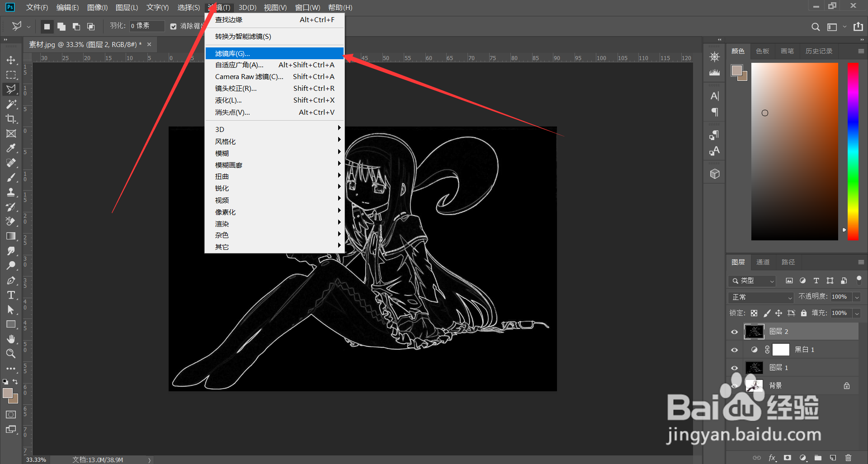Viewport: 868px width, 464px height.
Task: Choose 滤镜库(G)... from the filter menu
Action: tap(274, 53)
